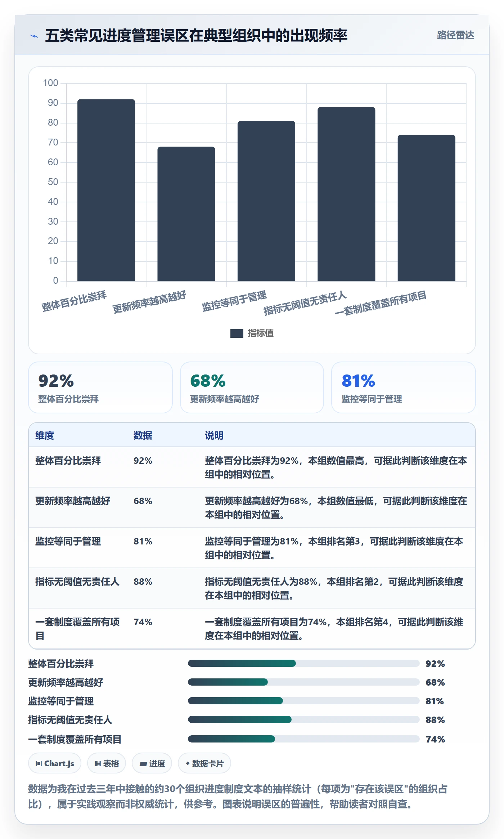This screenshot has width=504, height=839.
Task: Select 监控等同于管理 in the table's 维度 column
Action: (68, 541)
